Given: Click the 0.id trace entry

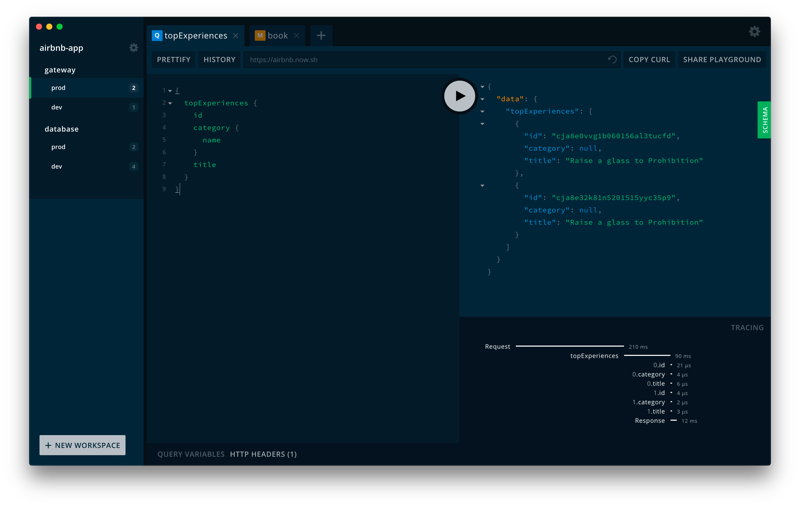Looking at the screenshot, I should (672, 365).
